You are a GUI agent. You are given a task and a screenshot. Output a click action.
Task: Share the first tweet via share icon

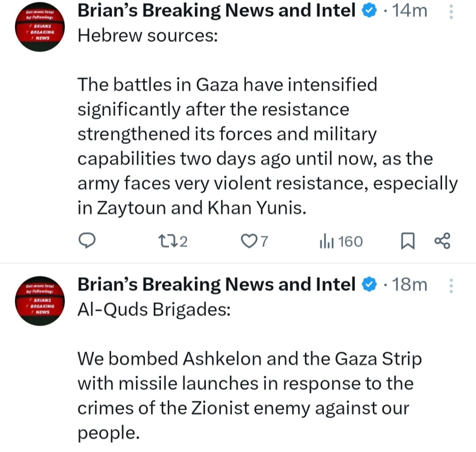tap(442, 241)
